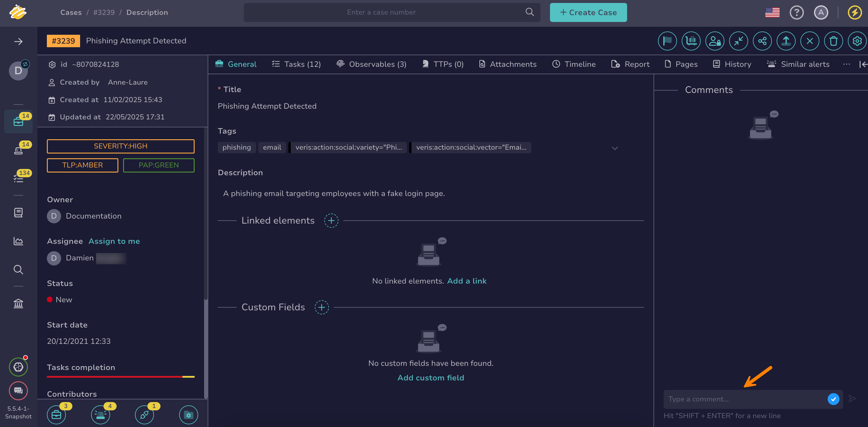This screenshot has height=427, width=868.
Task: Click the export upload icon
Action: (786, 41)
